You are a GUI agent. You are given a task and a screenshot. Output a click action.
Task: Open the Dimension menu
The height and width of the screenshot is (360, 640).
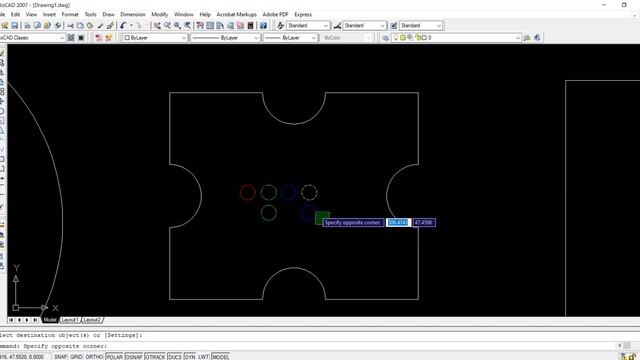(x=133, y=14)
